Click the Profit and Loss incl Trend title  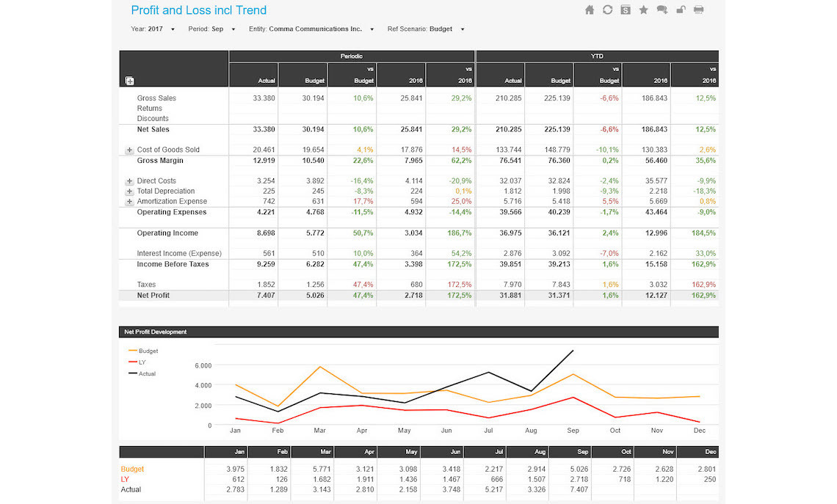pos(198,10)
